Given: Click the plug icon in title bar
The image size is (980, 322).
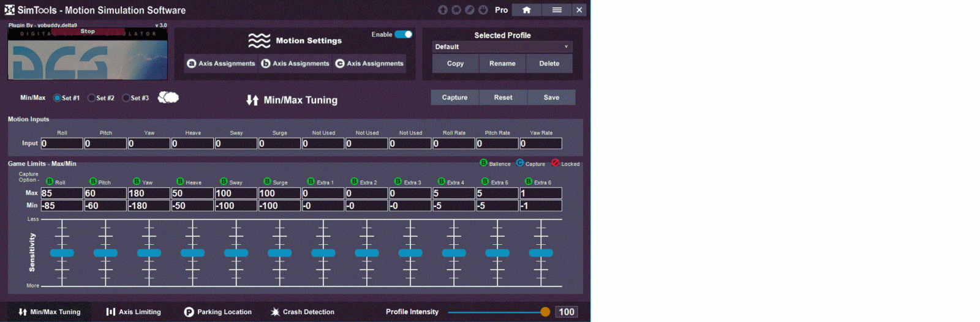Looking at the screenshot, I should click(x=483, y=10).
